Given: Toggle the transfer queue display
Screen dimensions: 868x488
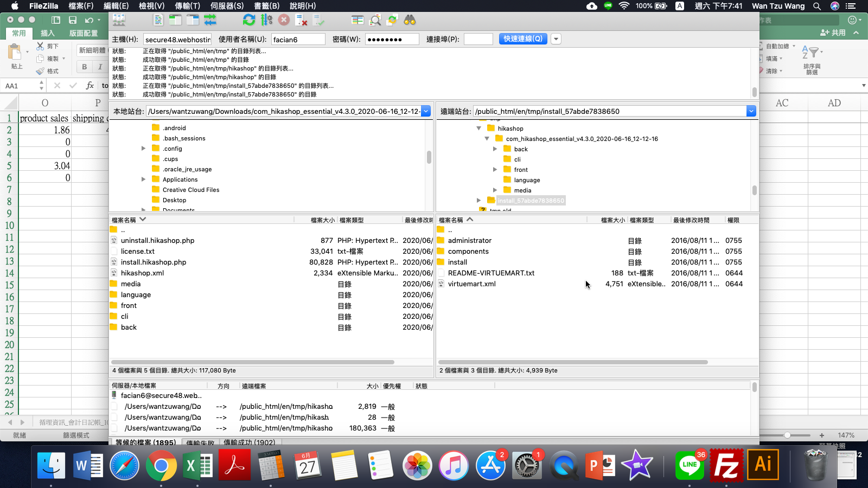Looking at the screenshot, I should [x=210, y=20].
